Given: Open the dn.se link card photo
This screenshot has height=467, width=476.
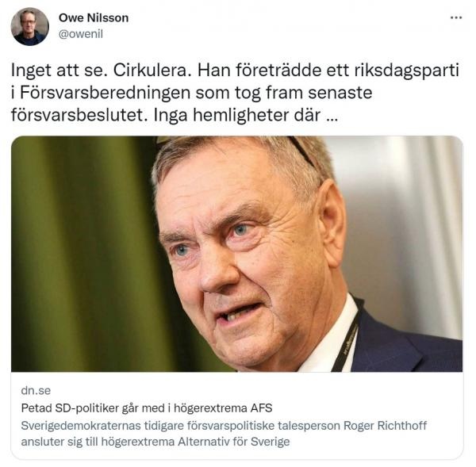Looking at the screenshot, I should (236, 254).
